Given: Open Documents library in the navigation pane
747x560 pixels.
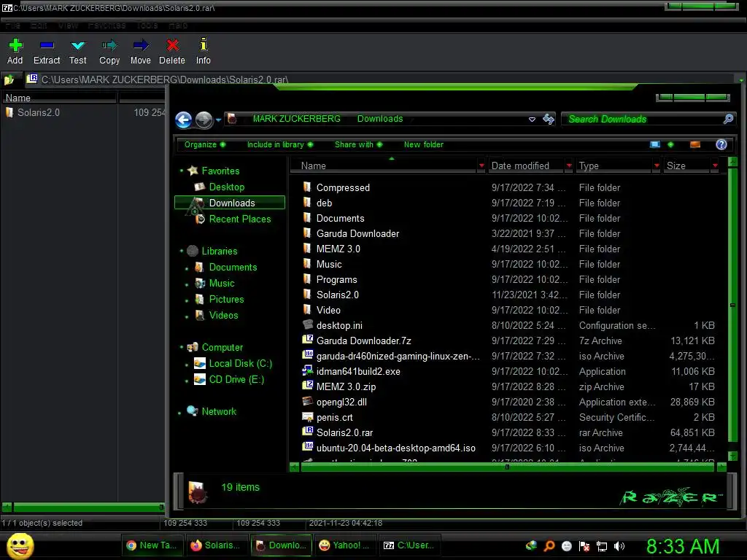Looking at the screenshot, I should tap(233, 267).
